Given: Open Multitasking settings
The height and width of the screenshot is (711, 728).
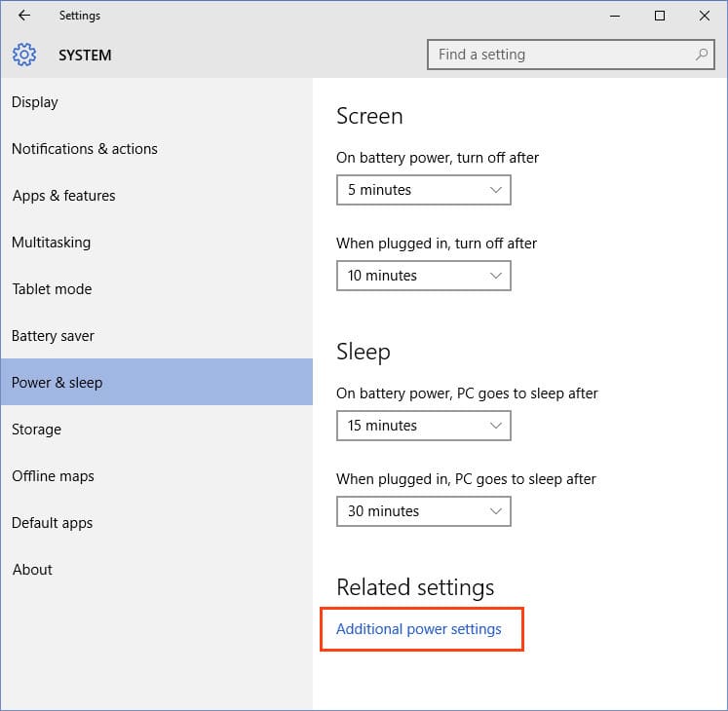Looking at the screenshot, I should pyautogui.click(x=51, y=243).
